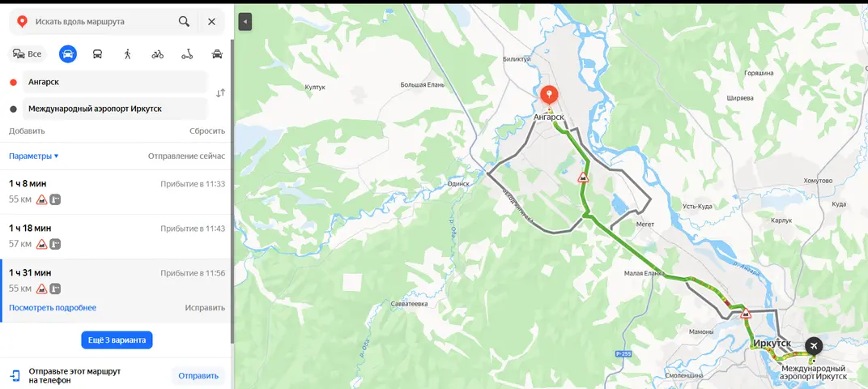
Task: Choose the bicycle route mode
Action: [x=158, y=53]
